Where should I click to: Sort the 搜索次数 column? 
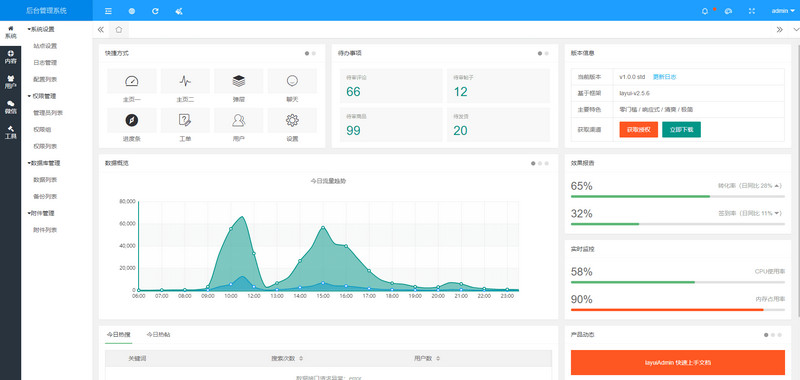click(301, 359)
